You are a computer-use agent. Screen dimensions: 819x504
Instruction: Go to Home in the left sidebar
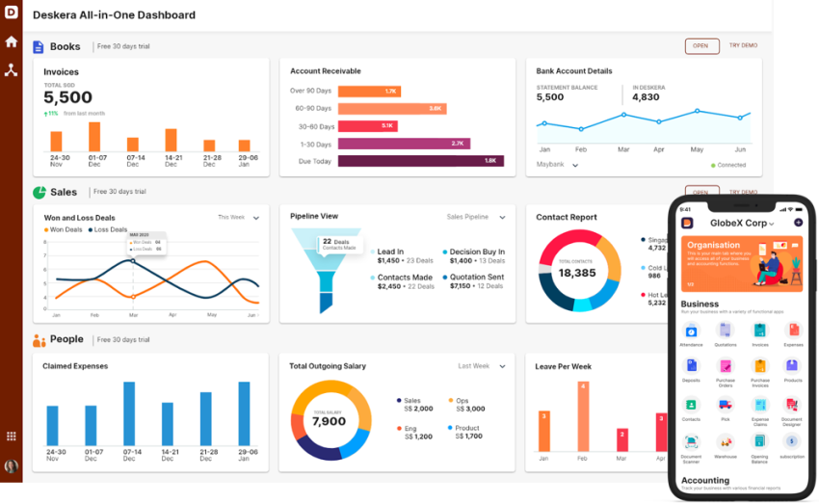pos(12,41)
